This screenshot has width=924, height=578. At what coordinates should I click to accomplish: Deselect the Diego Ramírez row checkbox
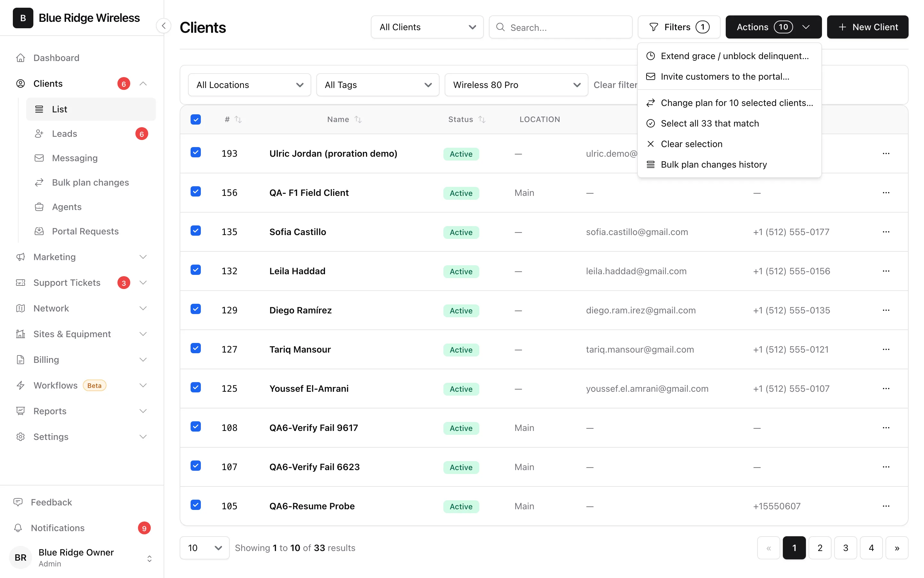pyautogui.click(x=195, y=309)
